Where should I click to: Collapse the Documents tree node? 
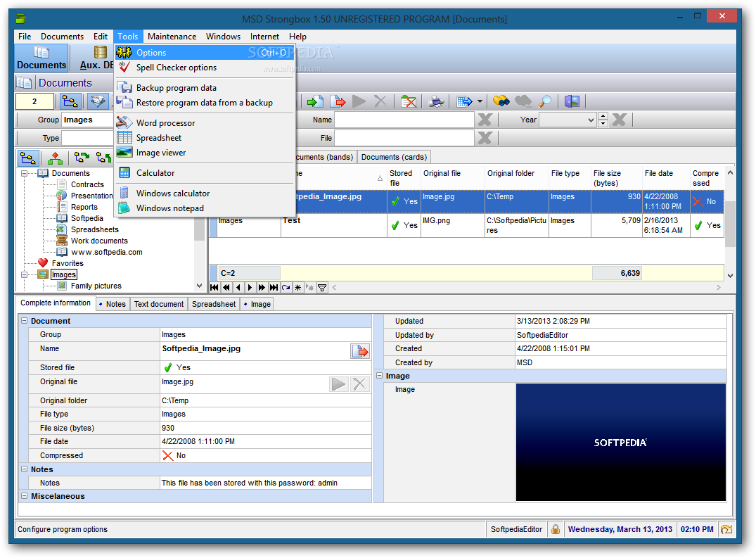(x=24, y=173)
